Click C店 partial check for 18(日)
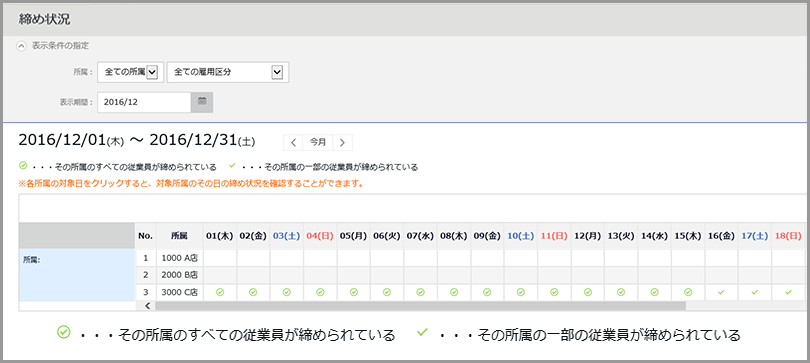The width and height of the screenshot is (810, 363). point(788,292)
